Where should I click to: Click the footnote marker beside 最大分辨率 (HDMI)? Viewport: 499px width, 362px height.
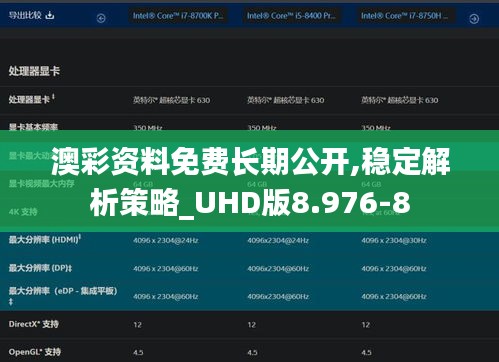click(80, 237)
